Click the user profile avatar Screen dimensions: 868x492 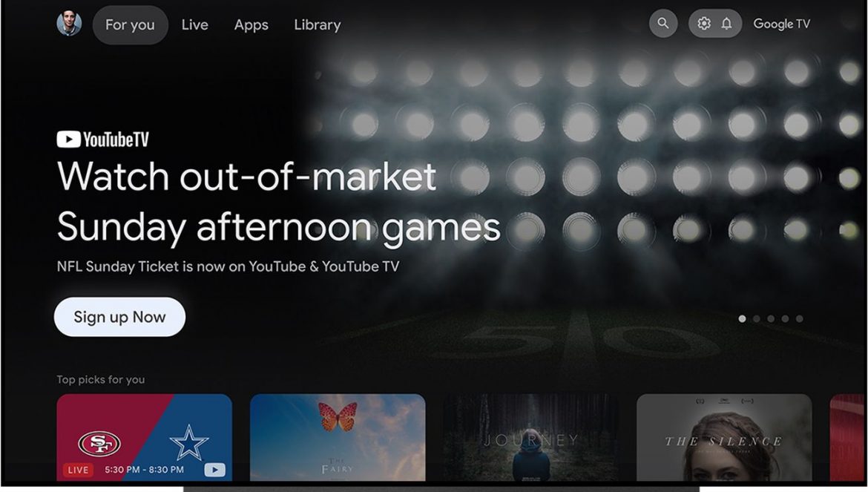tap(69, 23)
